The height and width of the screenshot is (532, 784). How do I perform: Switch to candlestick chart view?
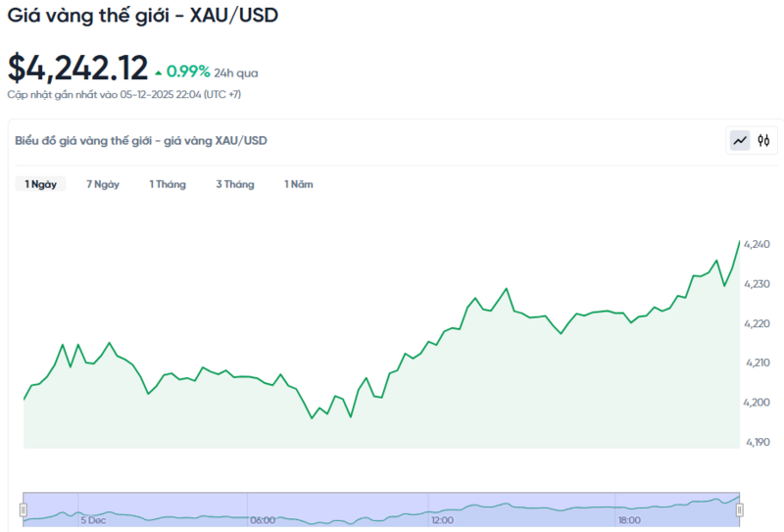(764, 141)
